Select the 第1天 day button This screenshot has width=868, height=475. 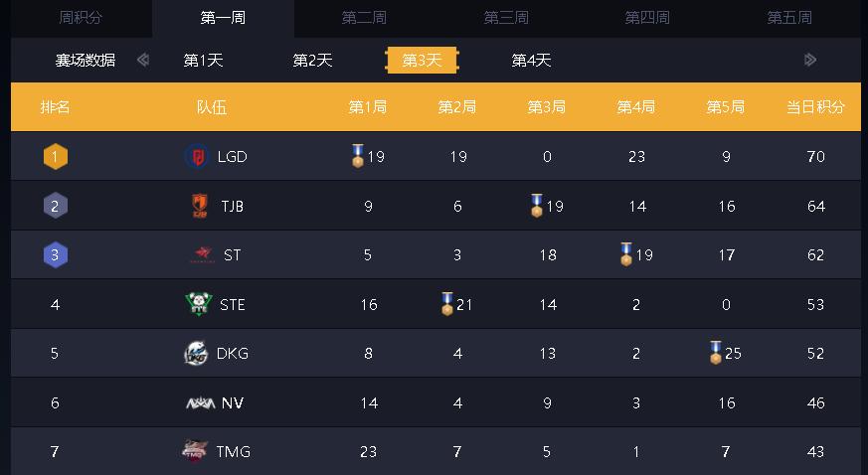[203, 61]
